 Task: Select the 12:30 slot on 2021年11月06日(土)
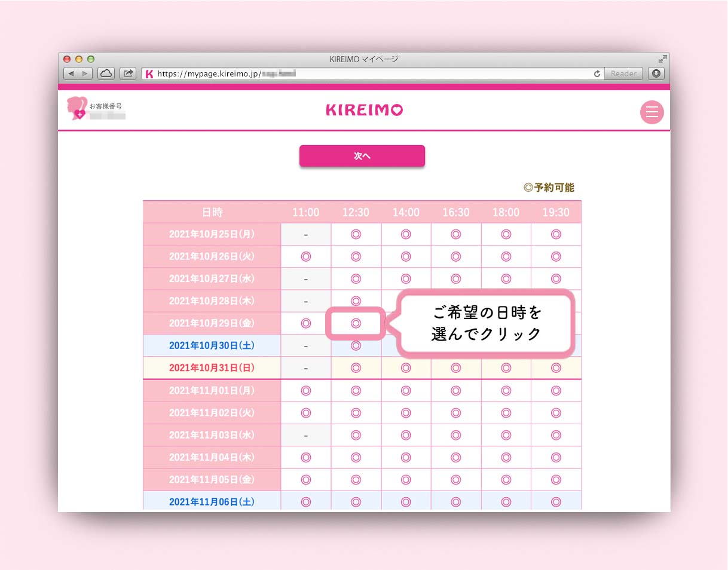point(356,502)
